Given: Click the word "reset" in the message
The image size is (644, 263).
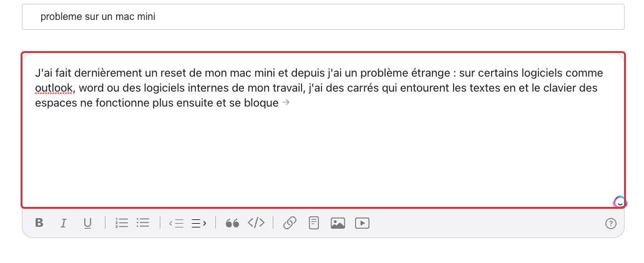Looking at the screenshot, I should tap(172, 73).
